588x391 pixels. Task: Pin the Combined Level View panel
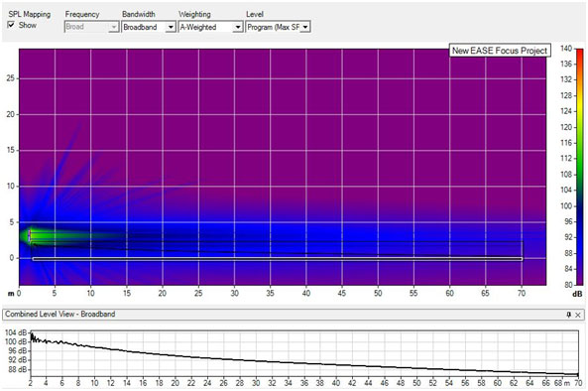(x=569, y=315)
